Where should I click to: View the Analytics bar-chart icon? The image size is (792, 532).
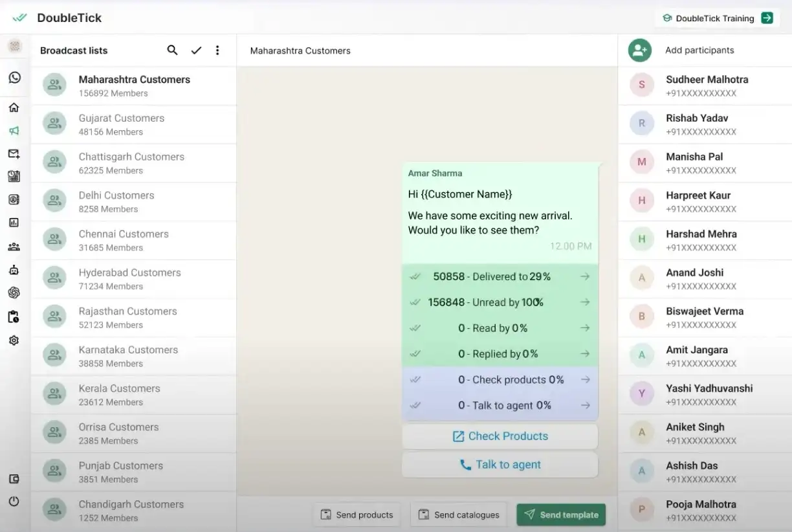(14, 223)
